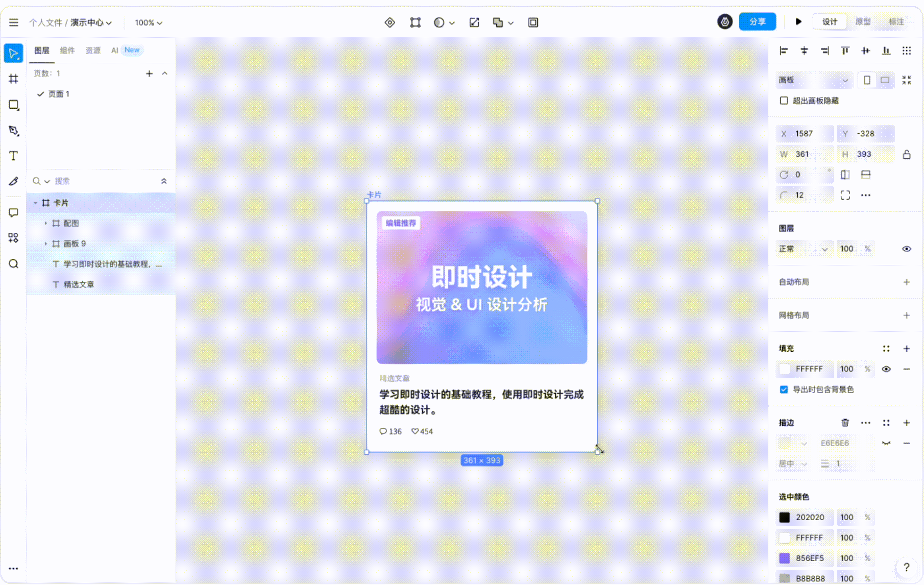Toggle stroke E6E6E6 visibility
The width and height of the screenshot is (924, 585).
pos(886,443)
